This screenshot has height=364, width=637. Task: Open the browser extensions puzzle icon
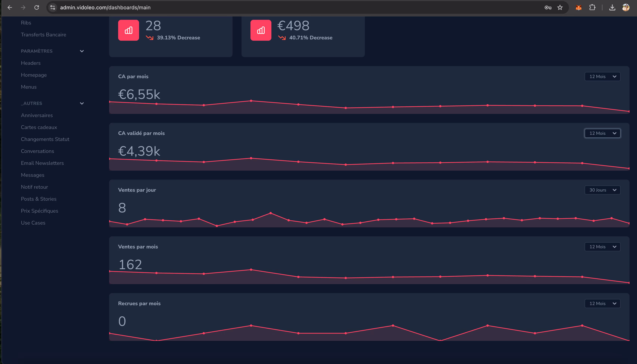point(592,7)
